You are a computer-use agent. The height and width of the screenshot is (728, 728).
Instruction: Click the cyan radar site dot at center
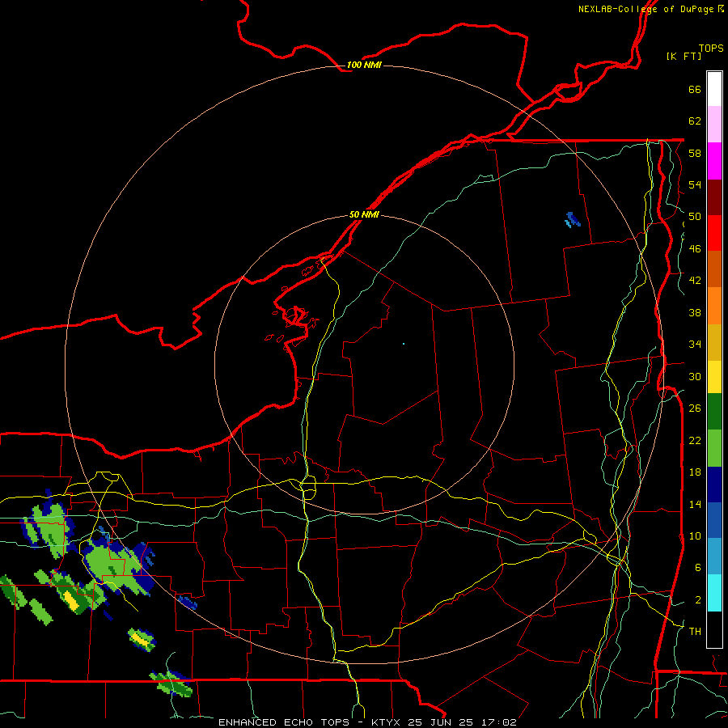[x=404, y=344]
